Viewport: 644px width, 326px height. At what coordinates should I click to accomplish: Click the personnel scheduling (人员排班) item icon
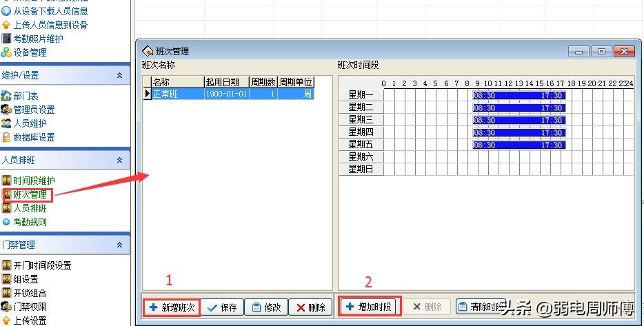click(x=6, y=208)
